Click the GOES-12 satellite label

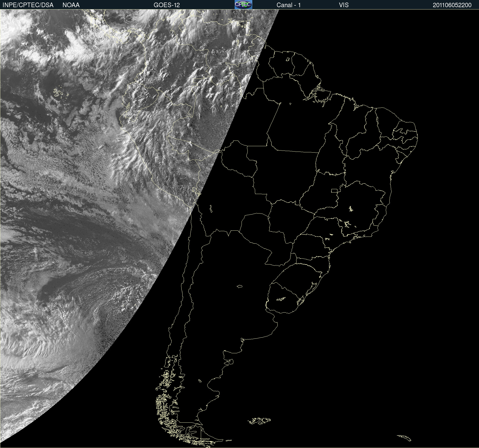coord(167,5)
